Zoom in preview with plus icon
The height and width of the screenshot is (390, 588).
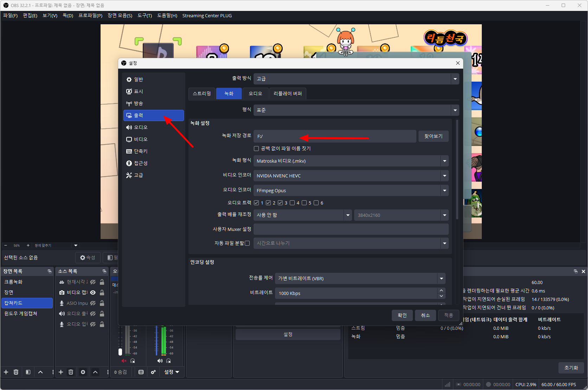tap(28, 245)
